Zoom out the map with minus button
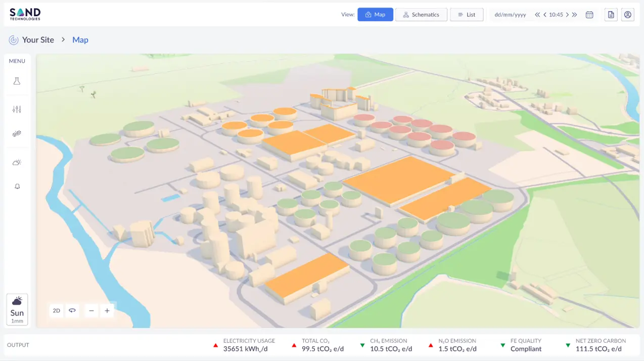 pyautogui.click(x=91, y=311)
